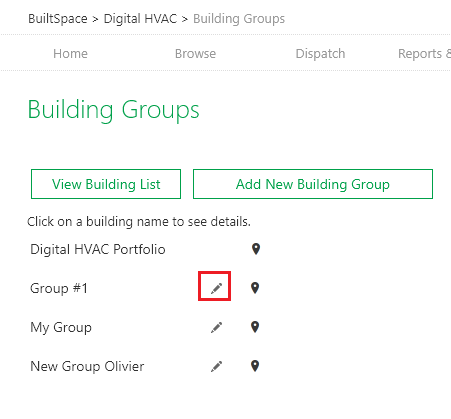The width and height of the screenshot is (451, 419).
Task: Open the Home tab
Action: (70, 54)
